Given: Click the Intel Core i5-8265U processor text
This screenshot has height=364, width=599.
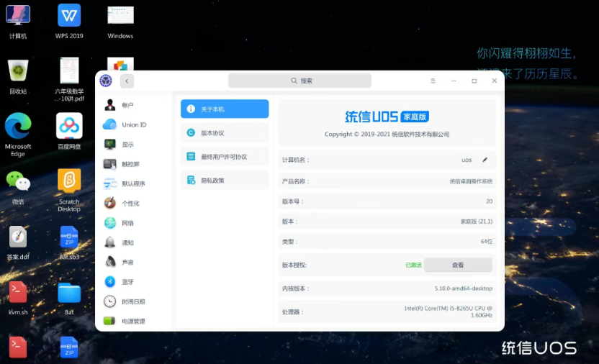Looking at the screenshot, I should (x=449, y=311).
